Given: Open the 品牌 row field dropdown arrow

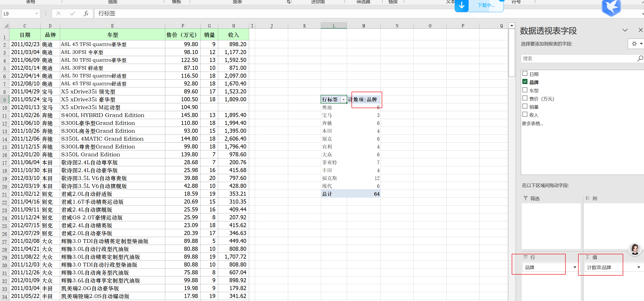Looking at the screenshot, I should [575, 267].
